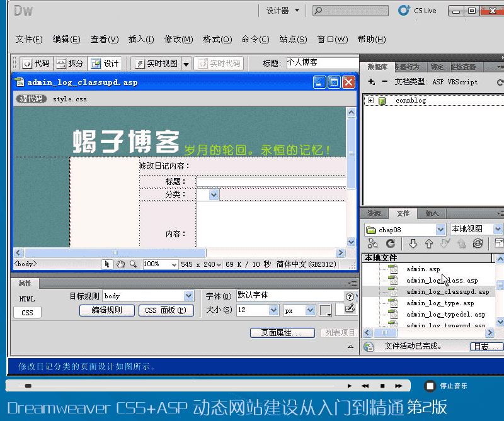The image size is (504, 421).
Task: Click the Get files down arrow icon
Action: click(413, 244)
